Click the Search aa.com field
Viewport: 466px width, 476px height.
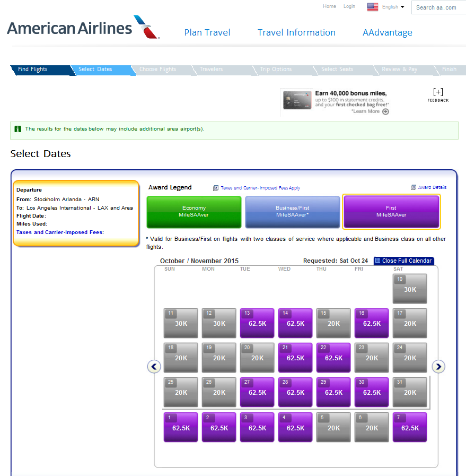pyautogui.click(x=438, y=7)
